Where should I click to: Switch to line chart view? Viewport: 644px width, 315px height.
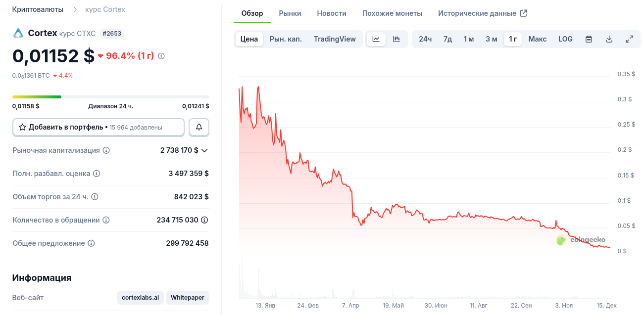pyautogui.click(x=376, y=38)
